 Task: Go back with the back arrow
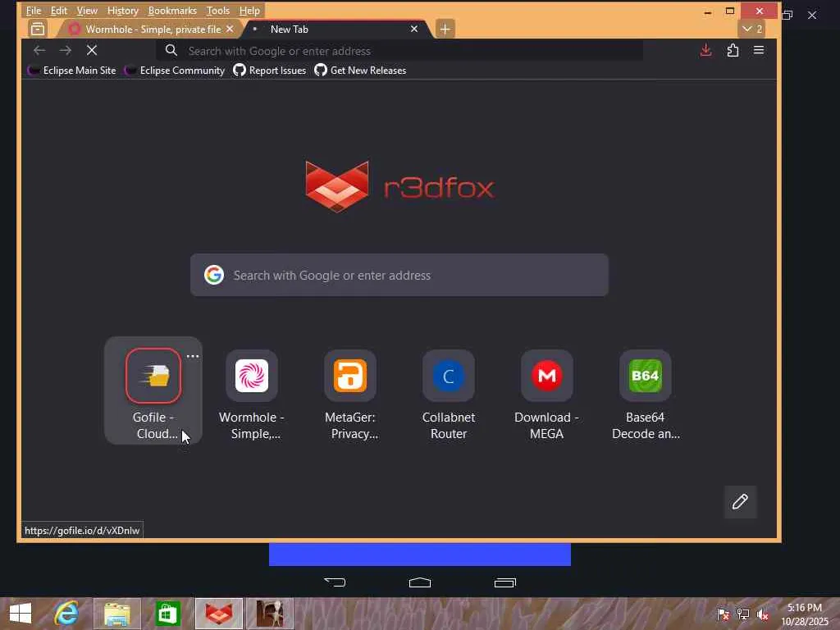[39, 50]
